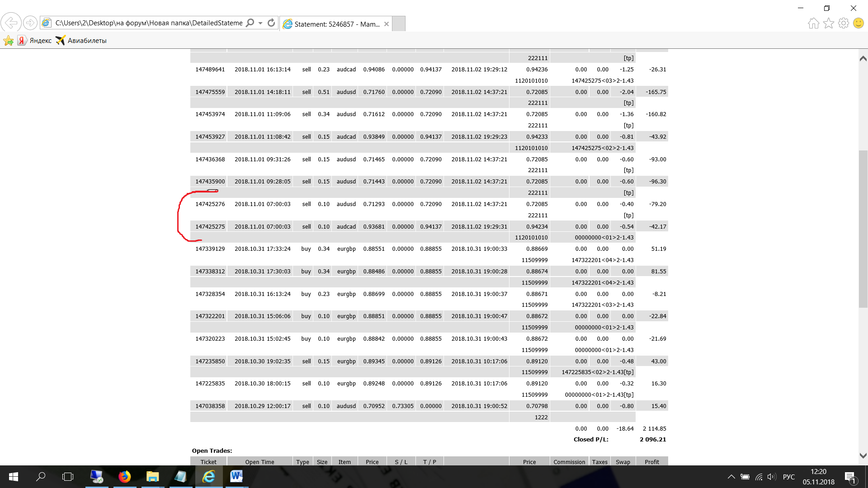Open the clock showing 12:20 05.11.2018

(x=818, y=477)
